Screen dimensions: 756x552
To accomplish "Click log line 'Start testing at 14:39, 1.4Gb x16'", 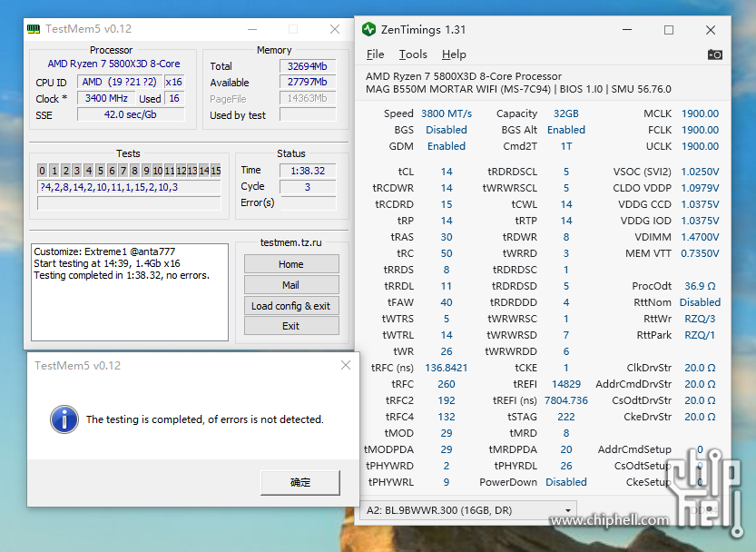I will (107, 263).
